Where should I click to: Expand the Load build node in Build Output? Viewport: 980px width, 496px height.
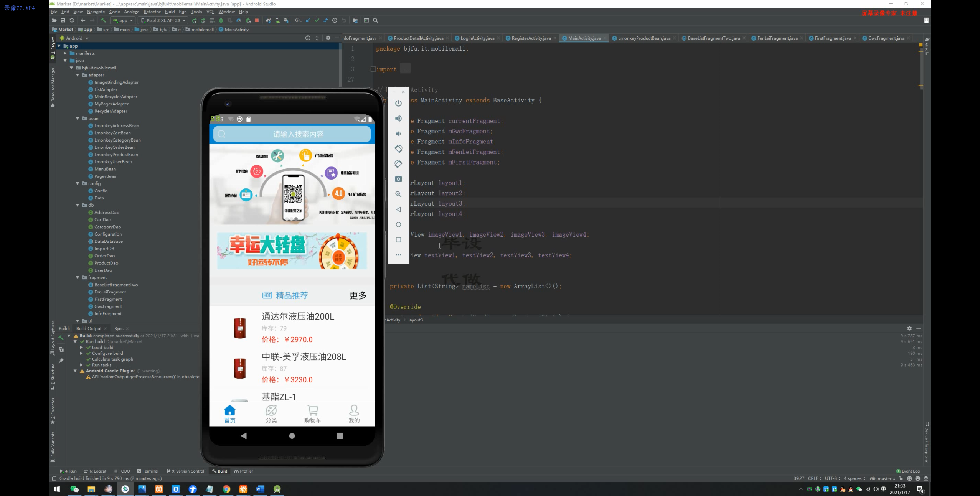pos(81,348)
